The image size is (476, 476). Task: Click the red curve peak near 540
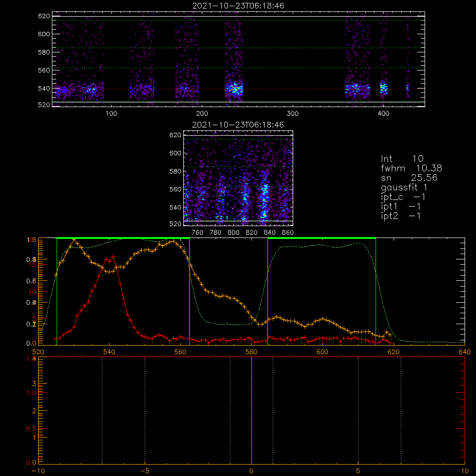[113, 257]
